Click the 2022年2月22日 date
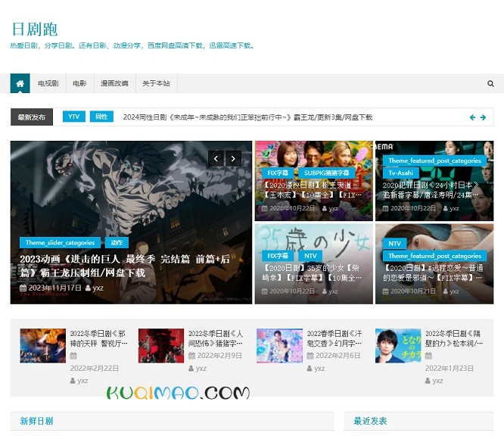The image size is (504, 439). click(x=94, y=369)
